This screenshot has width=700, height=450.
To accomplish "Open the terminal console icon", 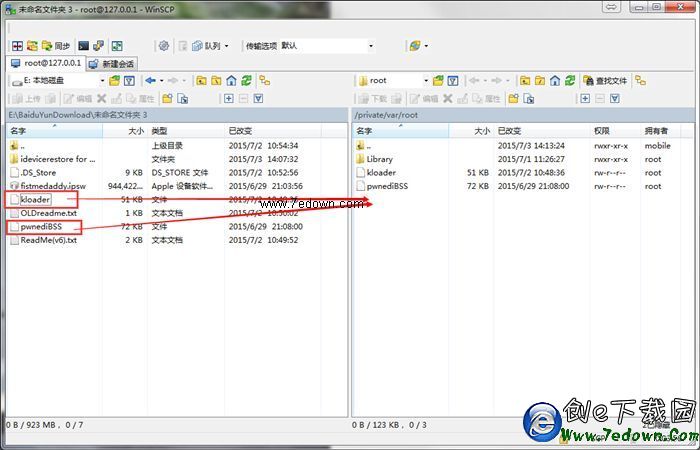I will pos(83,46).
